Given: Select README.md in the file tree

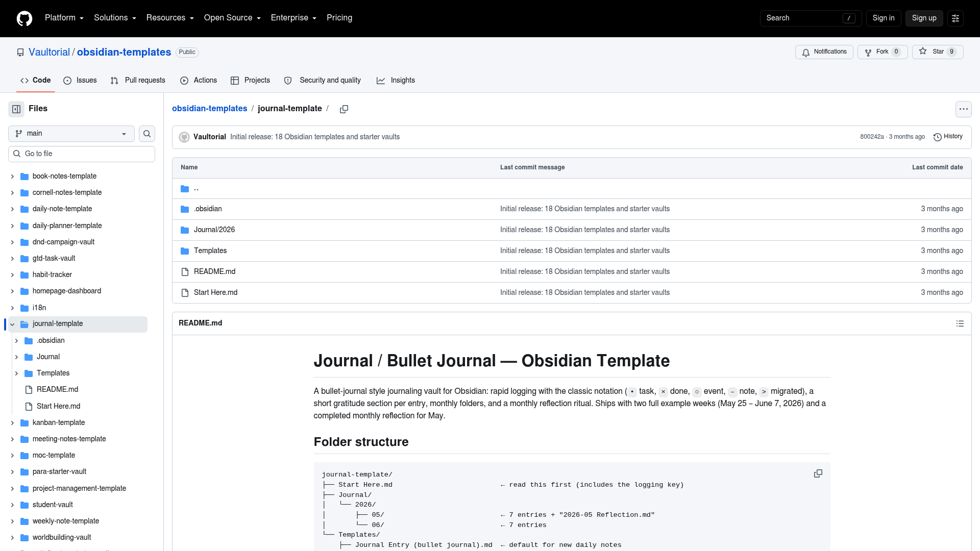Looking at the screenshot, I should tap(57, 390).
